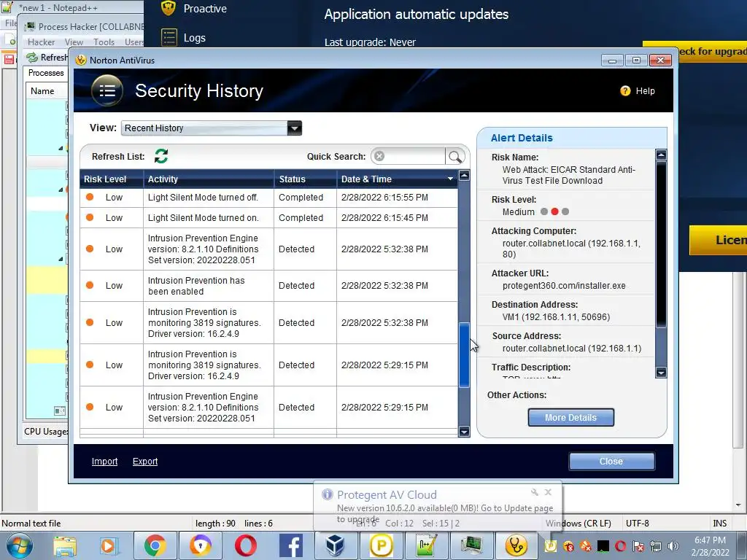This screenshot has width=747, height=560.
Task: Click the Quick Search magnifier icon
Action: [x=455, y=156]
